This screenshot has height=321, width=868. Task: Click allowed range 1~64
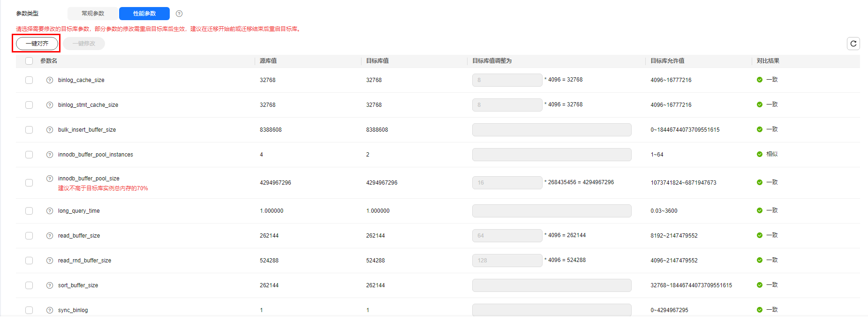[x=657, y=155]
